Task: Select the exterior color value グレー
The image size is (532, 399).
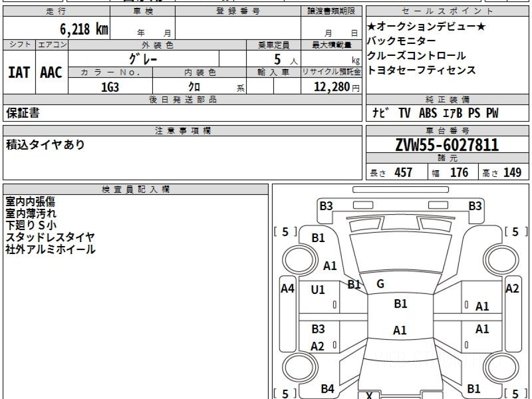Action: click(x=144, y=59)
